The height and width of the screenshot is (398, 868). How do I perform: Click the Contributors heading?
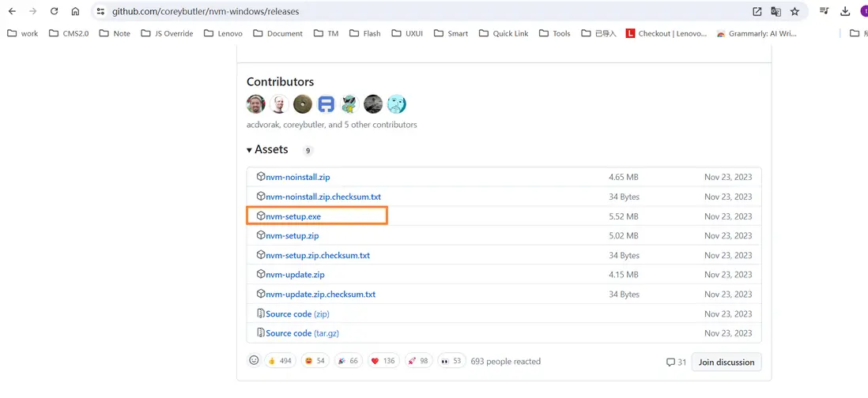click(x=280, y=82)
